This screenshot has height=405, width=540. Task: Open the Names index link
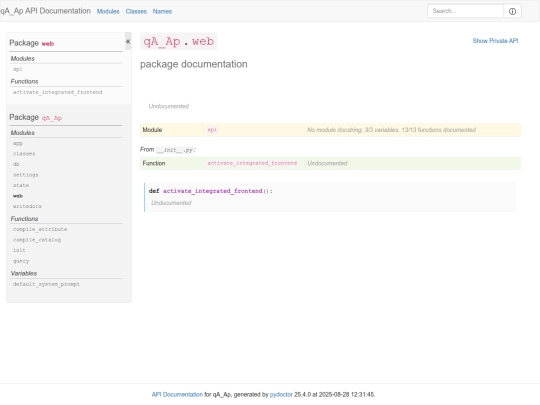(x=162, y=11)
